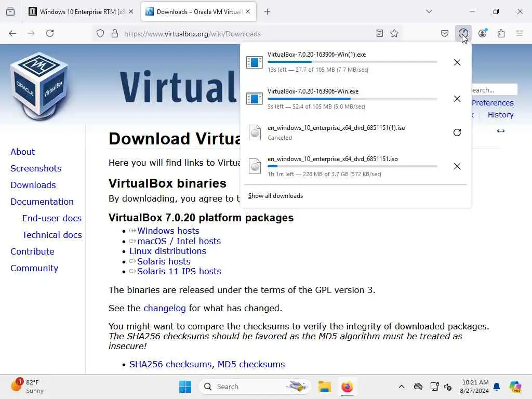Open the Extensions panel

click(x=501, y=33)
